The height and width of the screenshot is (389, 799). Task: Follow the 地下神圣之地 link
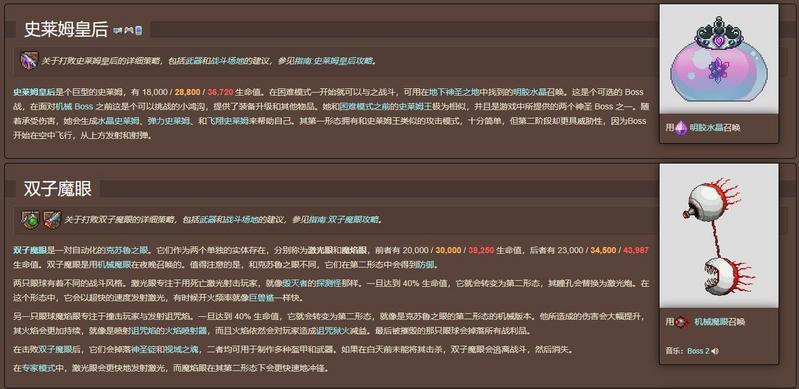455,92
